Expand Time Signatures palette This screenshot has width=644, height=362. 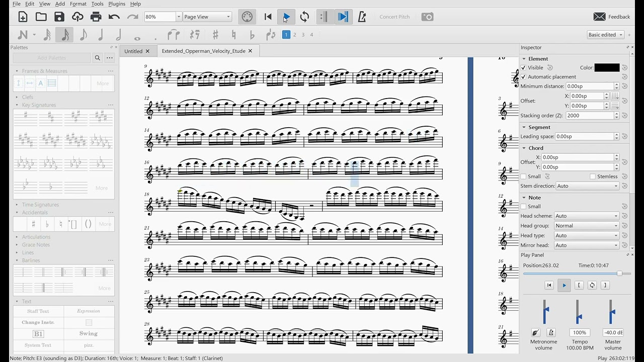click(40, 205)
